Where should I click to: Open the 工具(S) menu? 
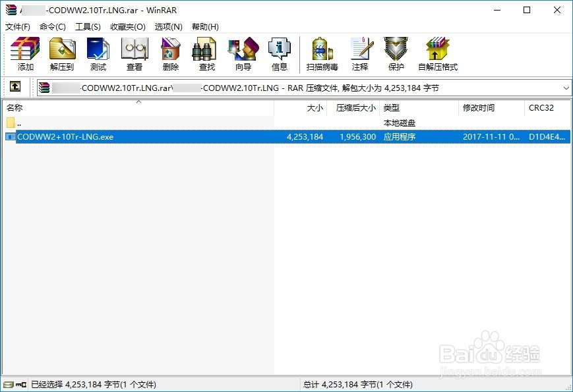[88, 27]
